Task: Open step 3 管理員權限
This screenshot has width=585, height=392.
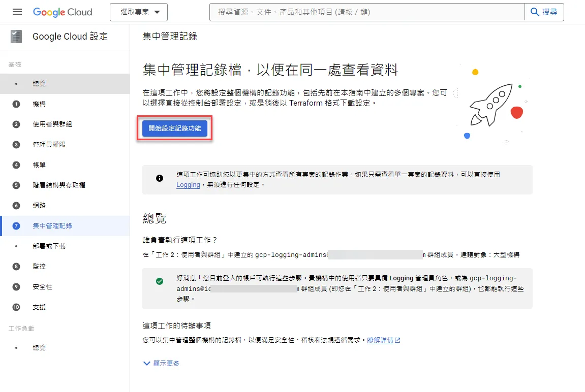Action: coord(65,145)
